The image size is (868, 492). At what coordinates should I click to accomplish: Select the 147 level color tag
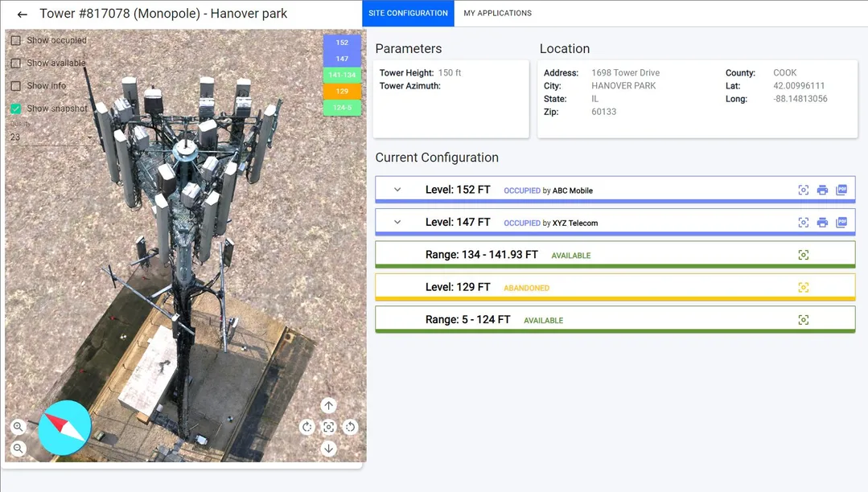(342, 59)
